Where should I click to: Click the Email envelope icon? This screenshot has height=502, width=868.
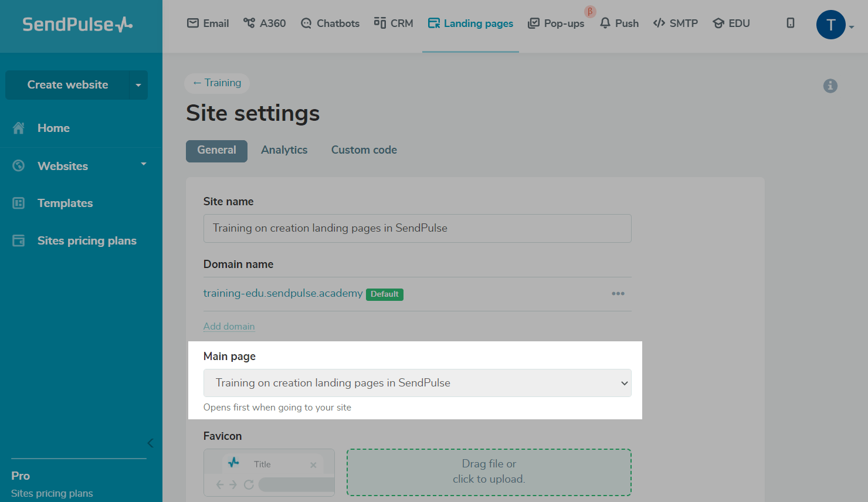[193, 23]
